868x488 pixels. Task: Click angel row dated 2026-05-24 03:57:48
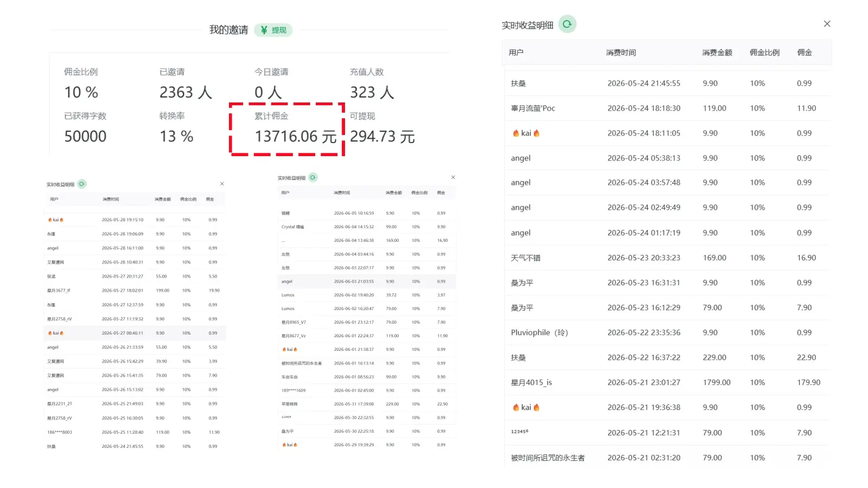[x=667, y=183]
